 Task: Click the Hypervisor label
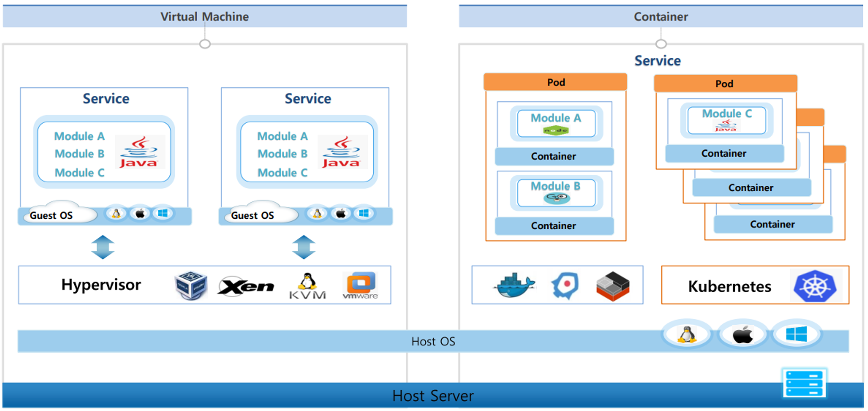point(101,285)
